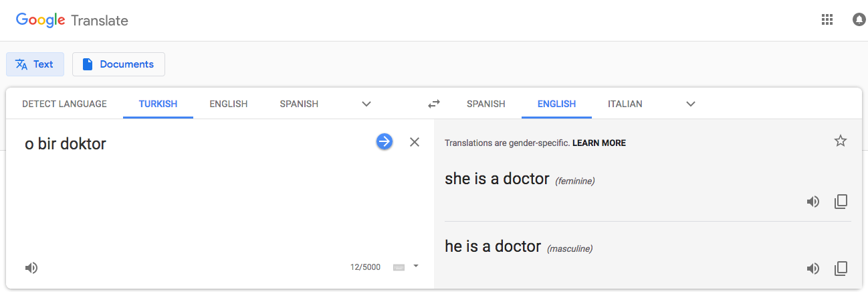The image size is (868, 292).
Task: Open the Google apps grid icon
Action: pos(827,19)
